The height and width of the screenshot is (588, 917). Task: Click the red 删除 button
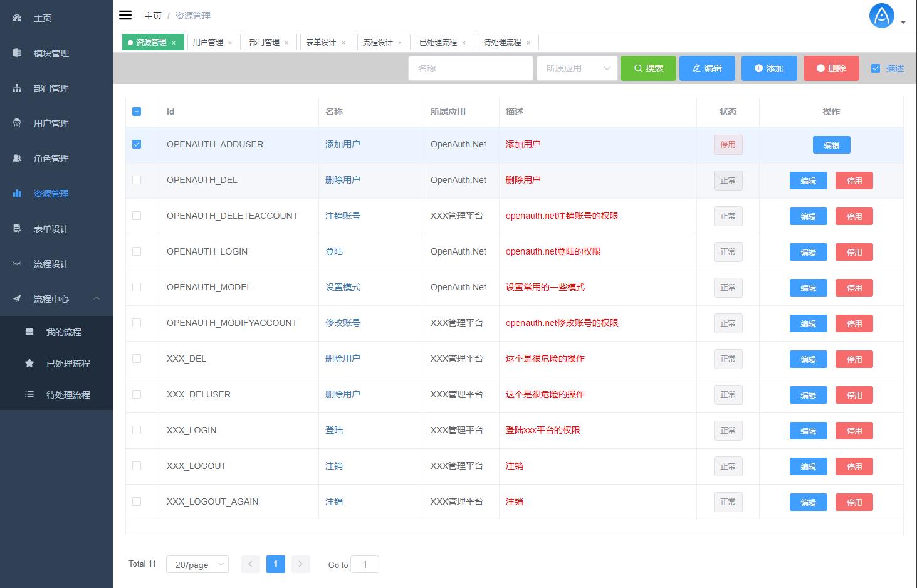point(831,68)
